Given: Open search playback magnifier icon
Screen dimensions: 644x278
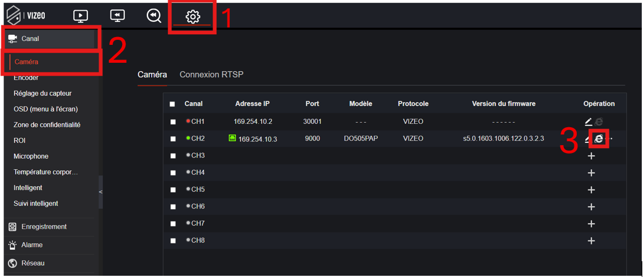Looking at the screenshot, I should coord(154,16).
